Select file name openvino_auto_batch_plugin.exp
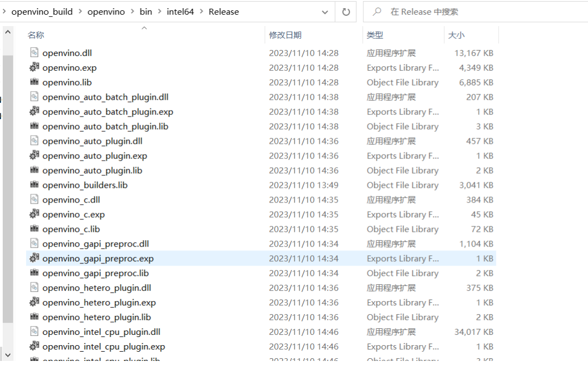Screen dimensions: 588x368 tap(108, 112)
